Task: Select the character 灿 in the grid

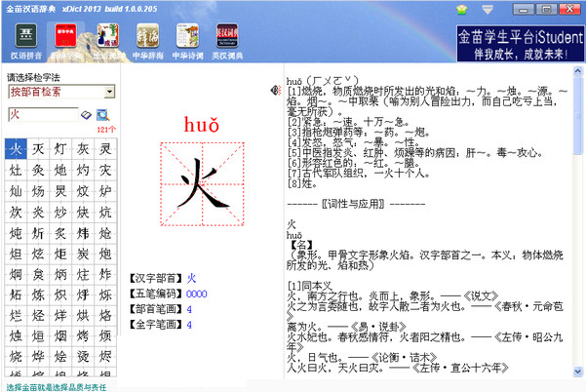Action: (16, 191)
